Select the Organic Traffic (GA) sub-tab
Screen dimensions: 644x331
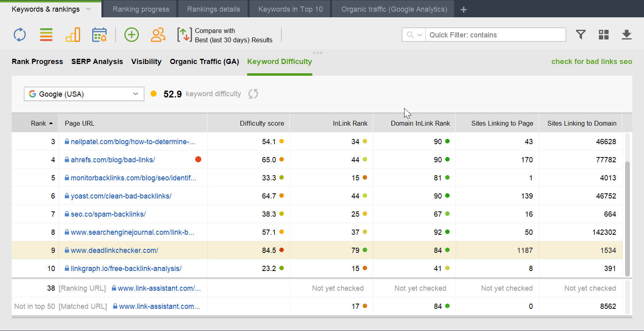[204, 62]
